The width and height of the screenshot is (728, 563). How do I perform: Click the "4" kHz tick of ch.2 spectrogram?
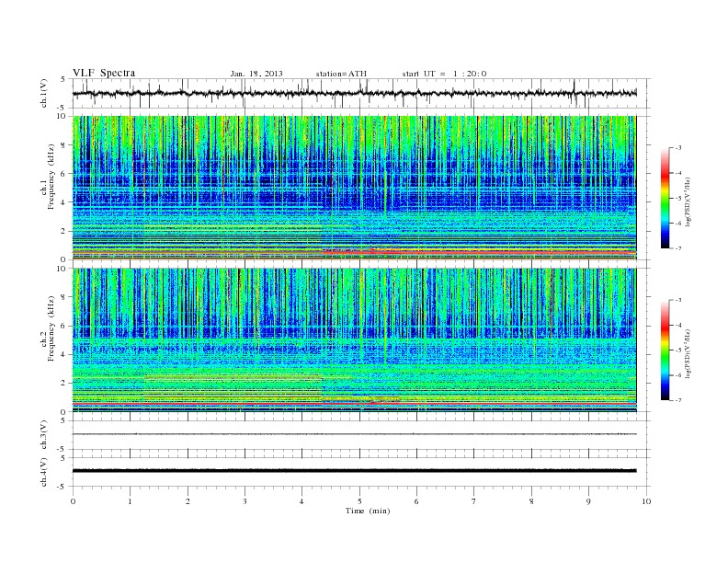tap(64, 354)
